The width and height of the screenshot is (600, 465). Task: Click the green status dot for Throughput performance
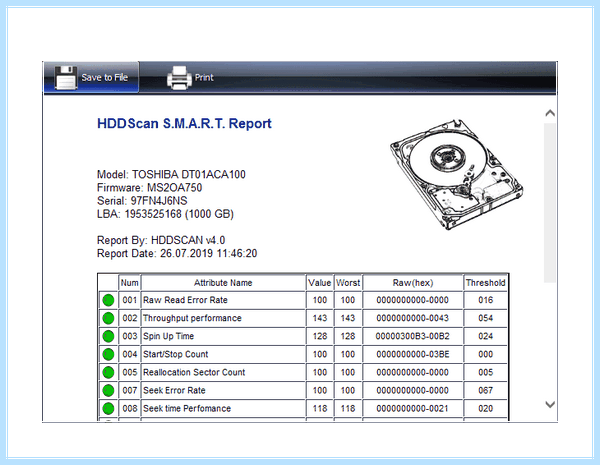click(108, 318)
